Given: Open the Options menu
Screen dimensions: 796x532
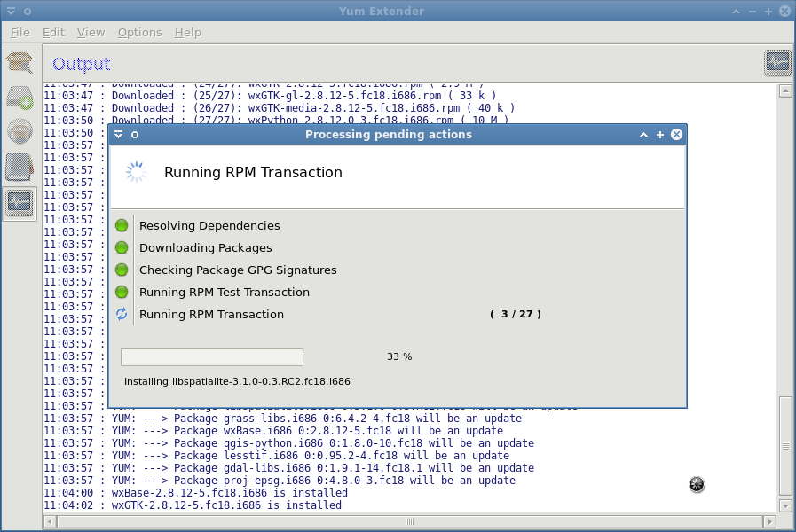Looking at the screenshot, I should [139, 33].
